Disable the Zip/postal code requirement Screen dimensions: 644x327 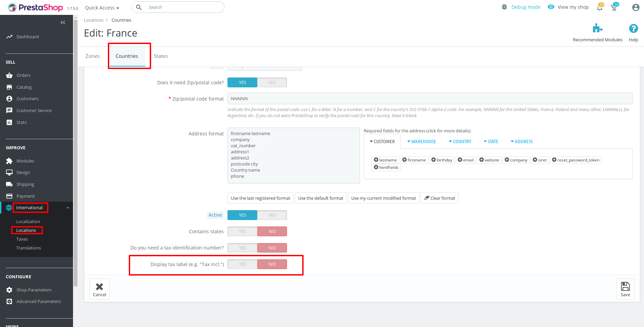point(272,82)
